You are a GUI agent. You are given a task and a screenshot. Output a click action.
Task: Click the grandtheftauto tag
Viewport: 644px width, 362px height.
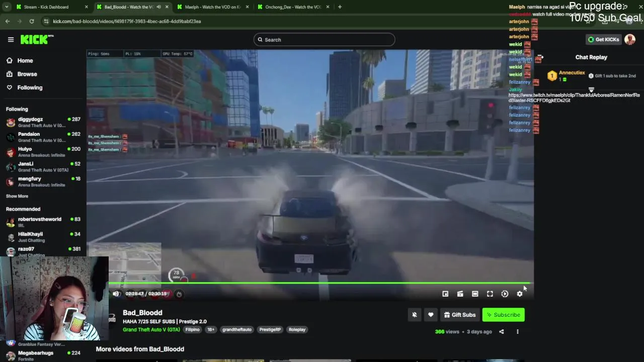[x=237, y=329]
